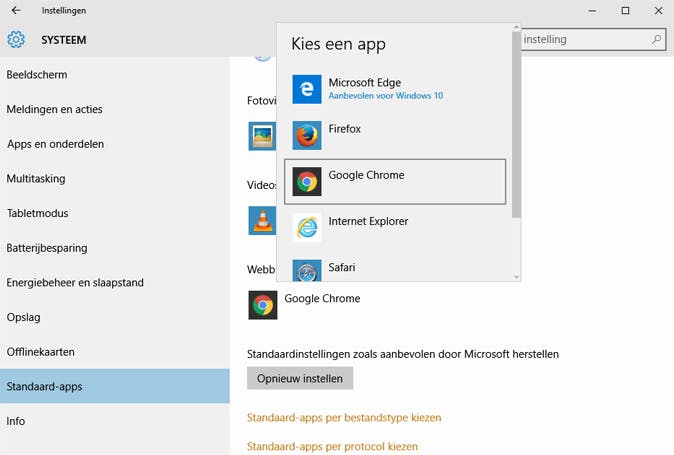
Task: Pick the Google Chrome icon in popup
Action: click(x=307, y=181)
